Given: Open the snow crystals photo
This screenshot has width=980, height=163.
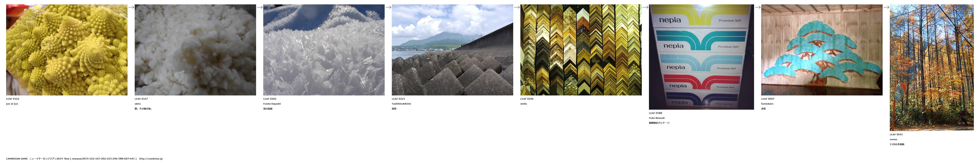Looking at the screenshot, I should (324, 50).
